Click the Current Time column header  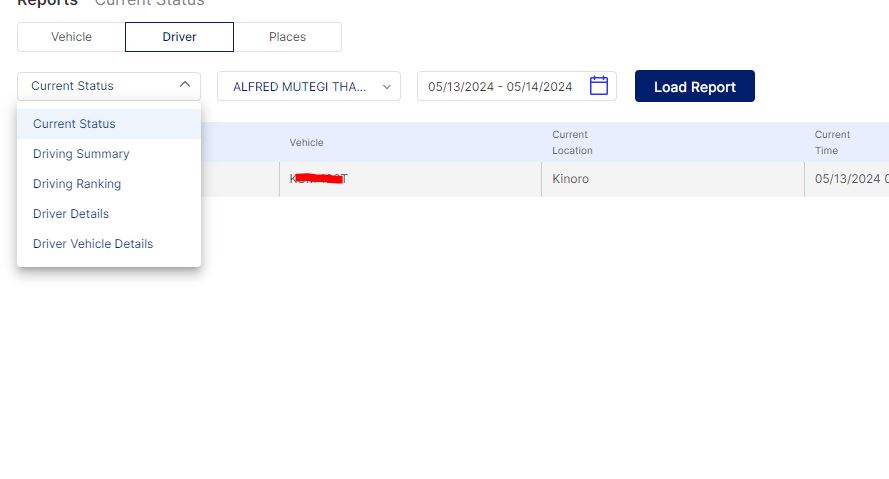(x=832, y=143)
